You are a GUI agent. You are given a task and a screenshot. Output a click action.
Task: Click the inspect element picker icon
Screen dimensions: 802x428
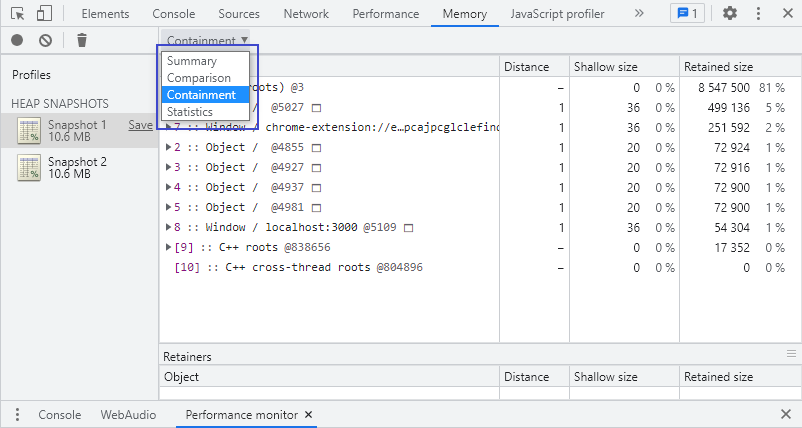[x=17, y=14]
